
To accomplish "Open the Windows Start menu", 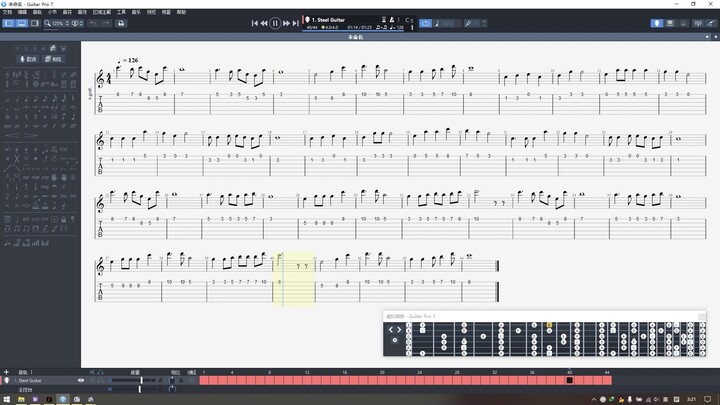I will click(6, 399).
